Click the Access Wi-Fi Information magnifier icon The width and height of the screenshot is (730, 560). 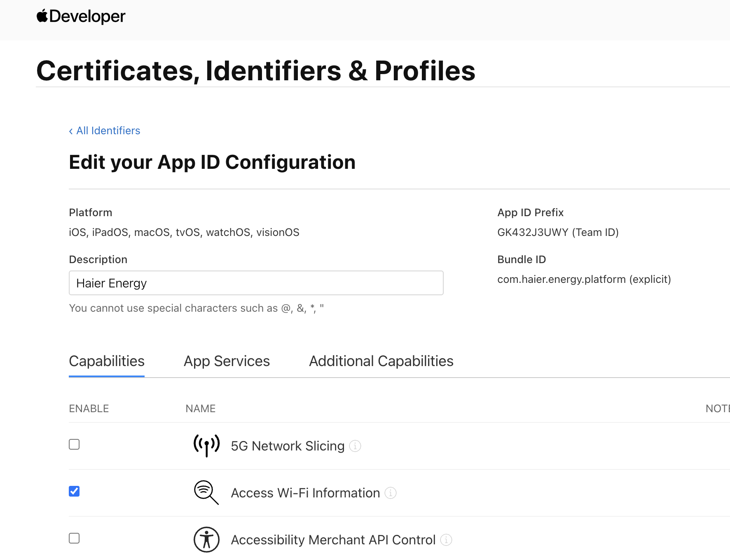(x=206, y=492)
